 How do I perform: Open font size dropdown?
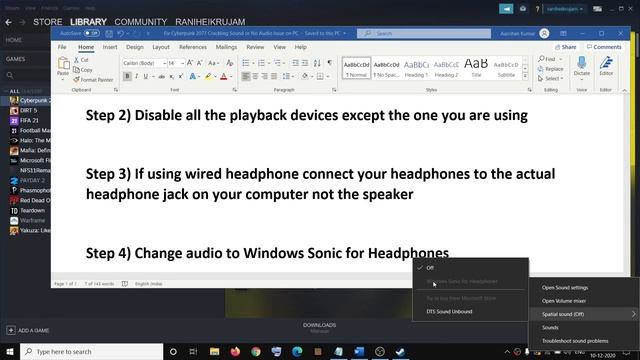pos(182,63)
